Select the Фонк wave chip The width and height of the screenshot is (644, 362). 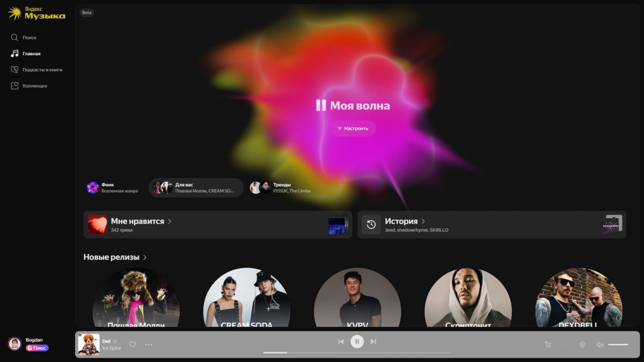(113, 188)
